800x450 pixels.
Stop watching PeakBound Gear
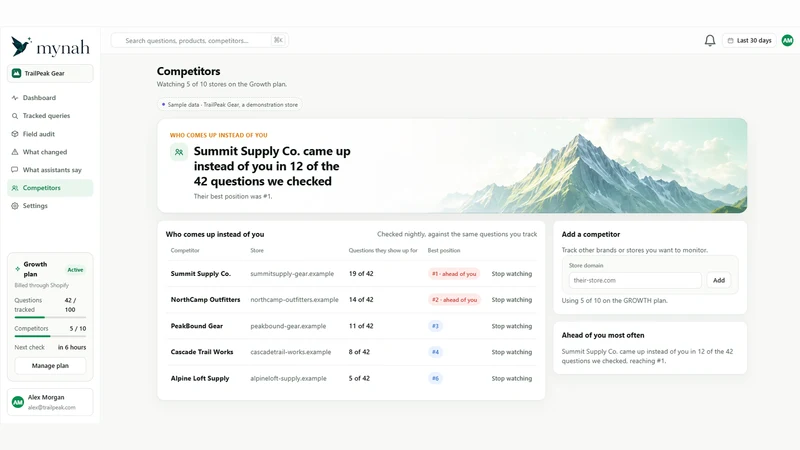512,326
